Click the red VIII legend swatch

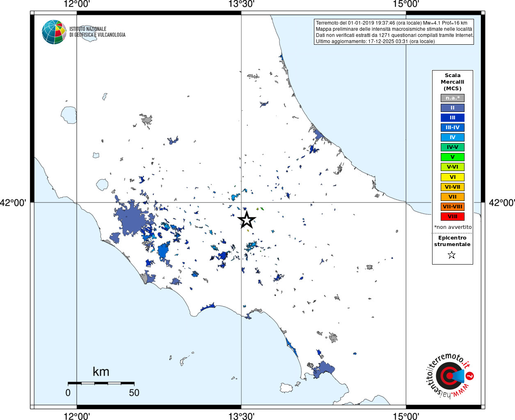tap(453, 217)
